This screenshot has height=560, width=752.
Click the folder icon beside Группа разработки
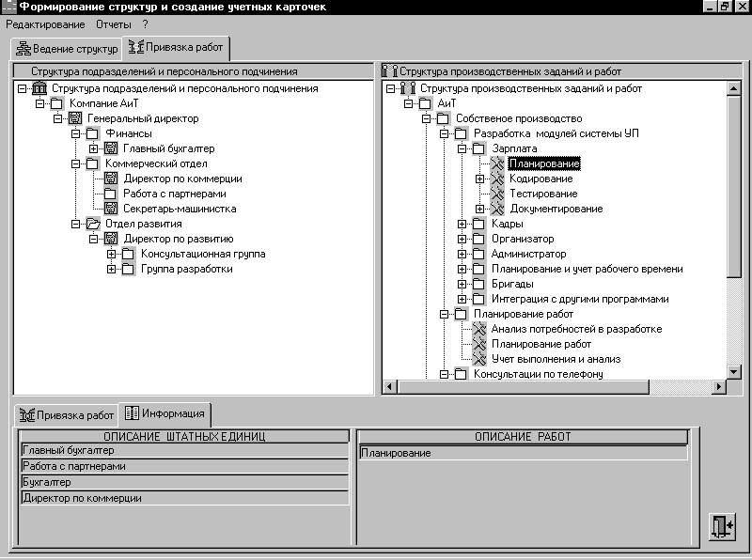(x=128, y=269)
